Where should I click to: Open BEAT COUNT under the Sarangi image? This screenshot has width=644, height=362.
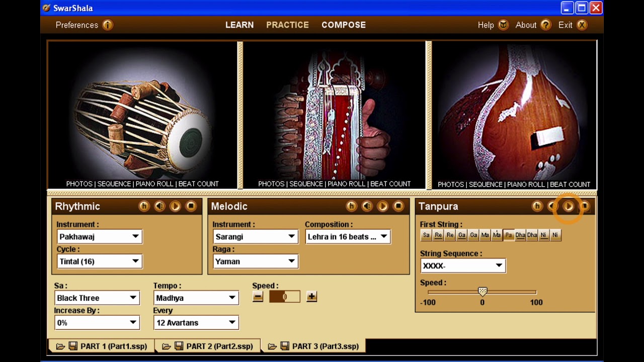pyautogui.click(x=390, y=184)
